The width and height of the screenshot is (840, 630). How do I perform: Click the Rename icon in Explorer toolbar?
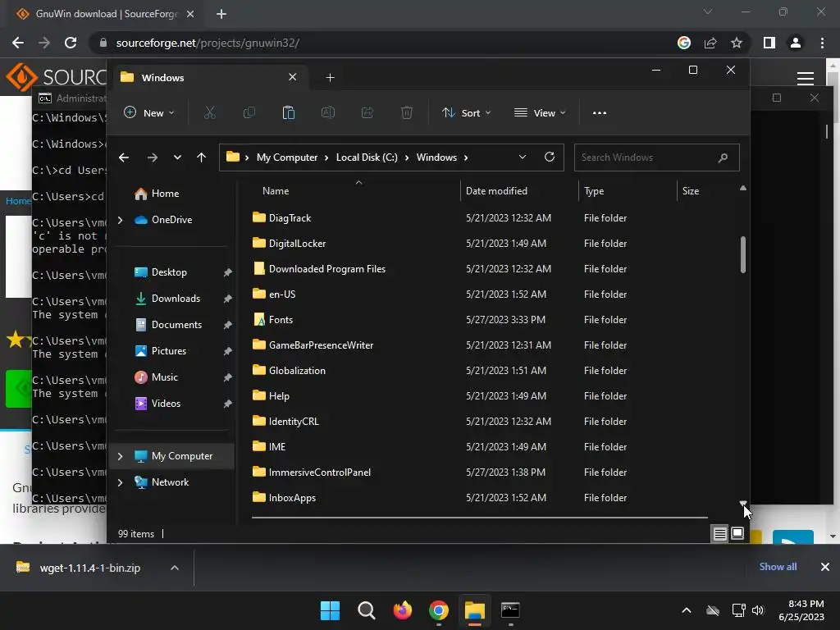pos(328,112)
